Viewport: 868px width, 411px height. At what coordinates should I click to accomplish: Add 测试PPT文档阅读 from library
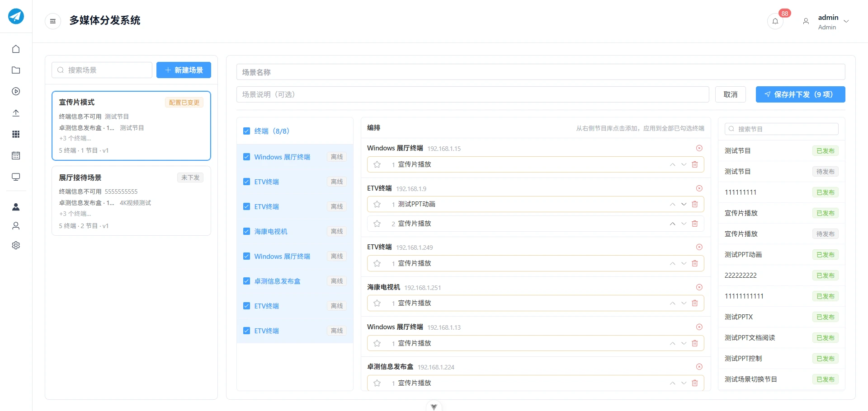point(781,338)
